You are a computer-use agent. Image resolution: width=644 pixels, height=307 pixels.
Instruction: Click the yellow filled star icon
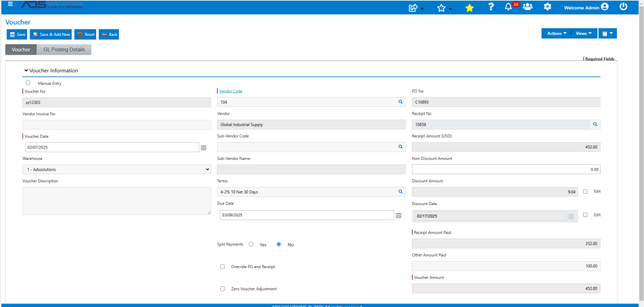coord(469,8)
